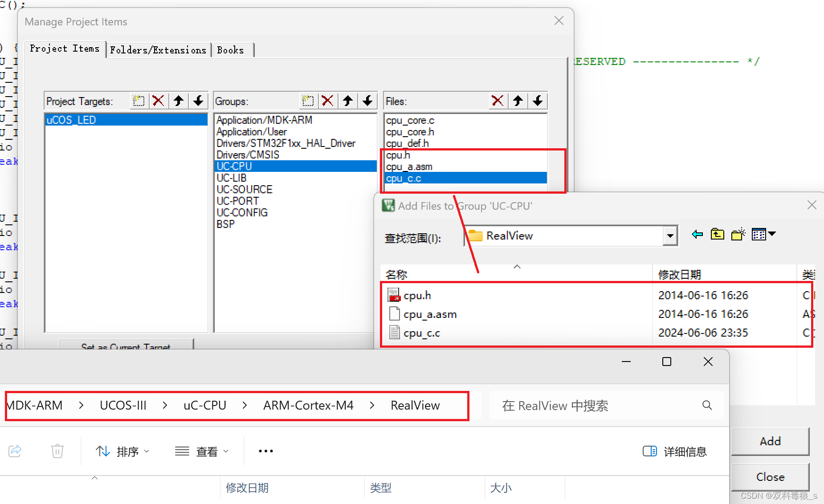The image size is (824, 504).
Task: Create a new Project Target
Action: [x=139, y=101]
